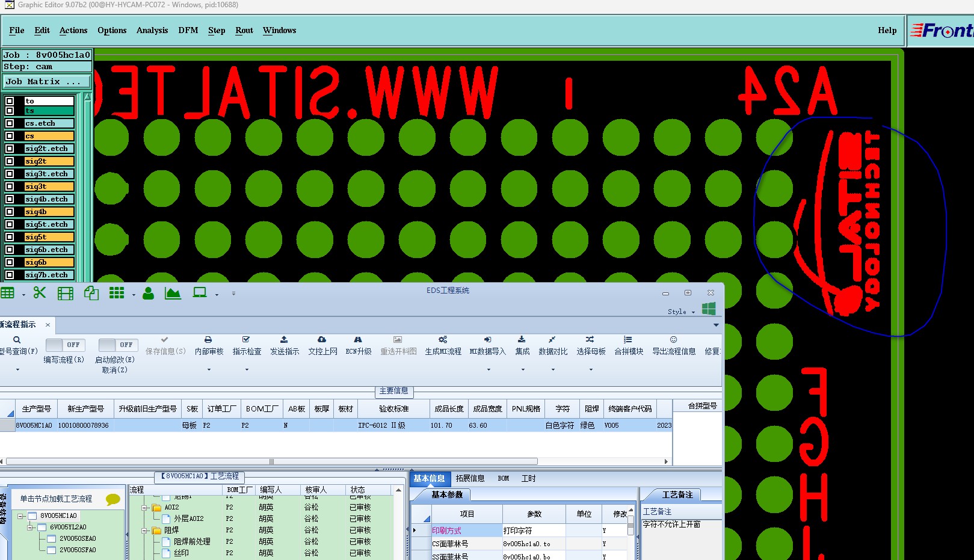Click 文控上网 cloud upload icon
This screenshot has width=974, height=560.
click(322, 340)
